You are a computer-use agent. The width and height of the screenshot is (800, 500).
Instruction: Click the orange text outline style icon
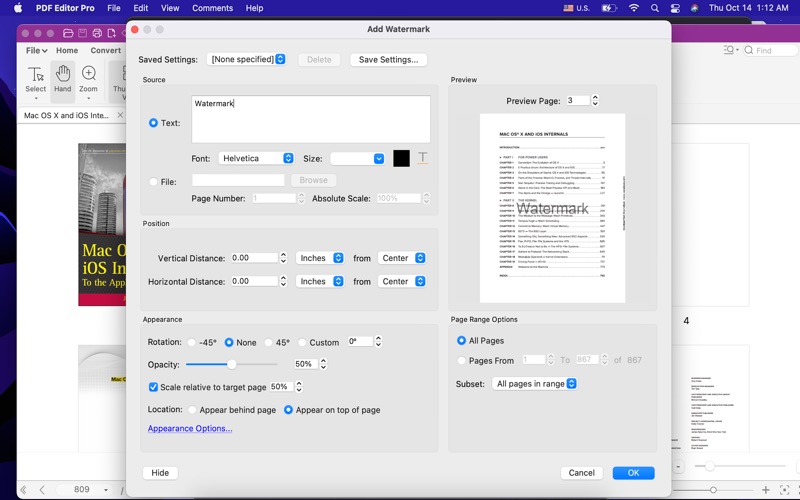point(422,158)
